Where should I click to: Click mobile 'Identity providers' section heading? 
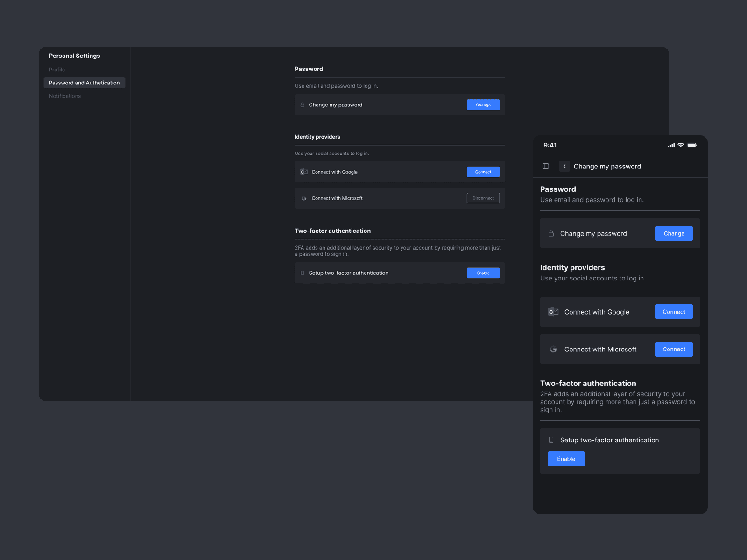pyautogui.click(x=572, y=267)
